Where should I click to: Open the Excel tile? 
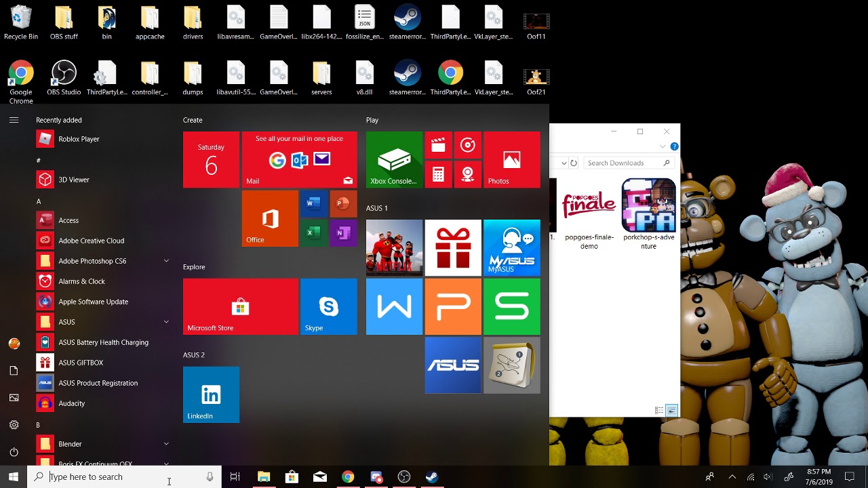(x=313, y=233)
